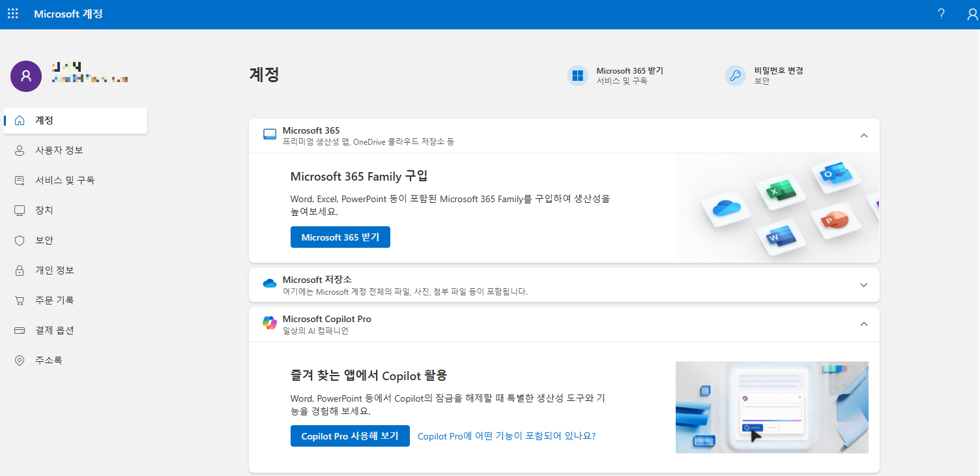Open the account manager profile icon
980x476 pixels.
pyautogui.click(x=972, y=14)
